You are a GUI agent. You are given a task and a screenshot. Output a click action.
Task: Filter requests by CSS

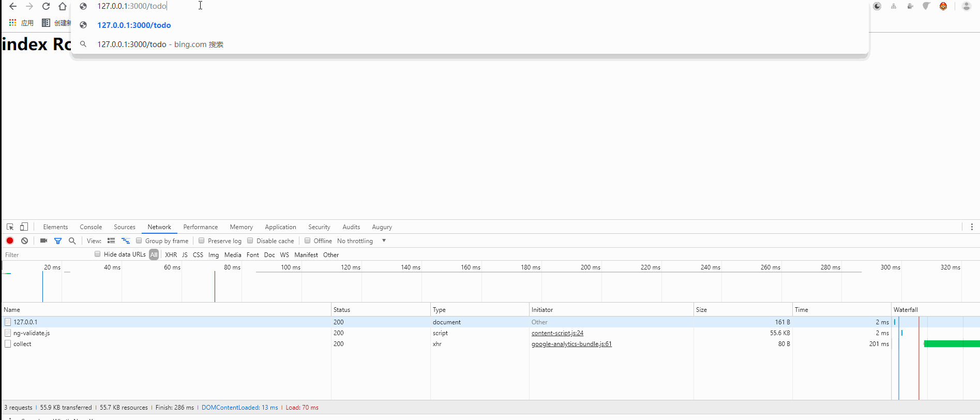[x=198, y=255]
